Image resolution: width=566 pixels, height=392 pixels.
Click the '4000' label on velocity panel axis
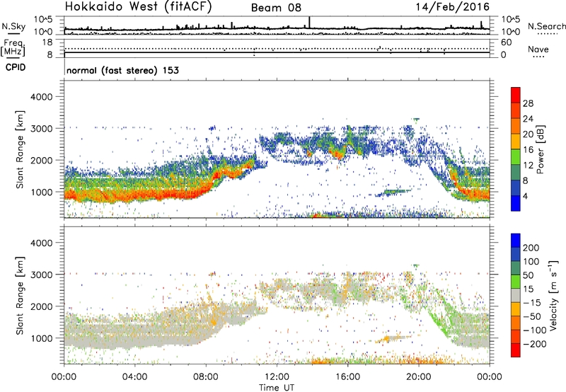(x=41, y=243)
